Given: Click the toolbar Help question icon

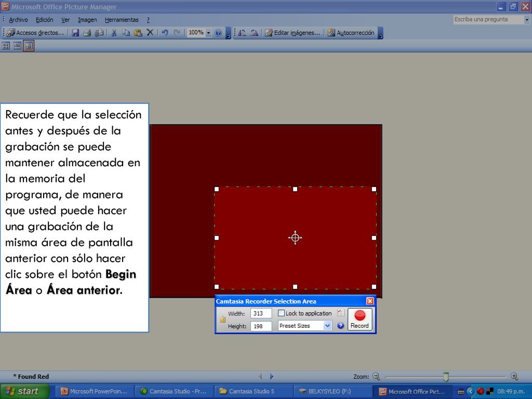Looking at the screenshot, I should click(x=219, y=33).
